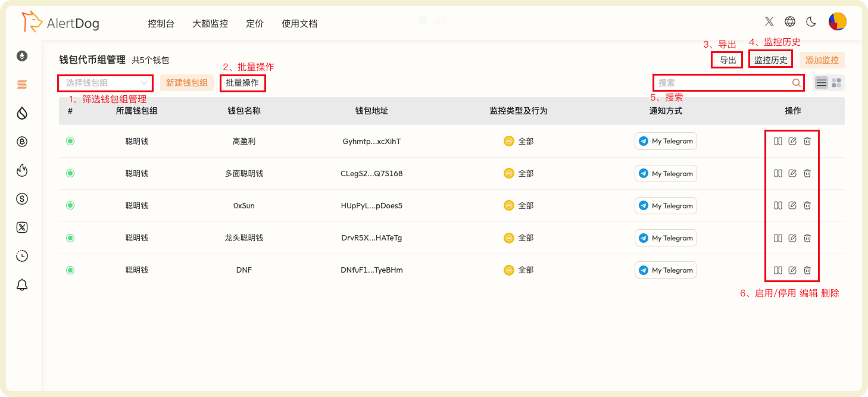Change language using the globe icon
Viewport: 868px width, 397px height.
790,21
